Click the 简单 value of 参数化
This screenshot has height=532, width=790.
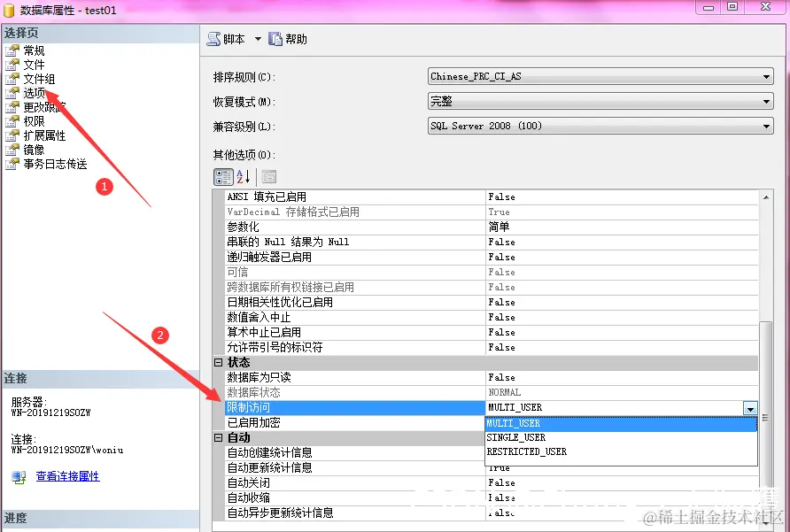point(499,227)
